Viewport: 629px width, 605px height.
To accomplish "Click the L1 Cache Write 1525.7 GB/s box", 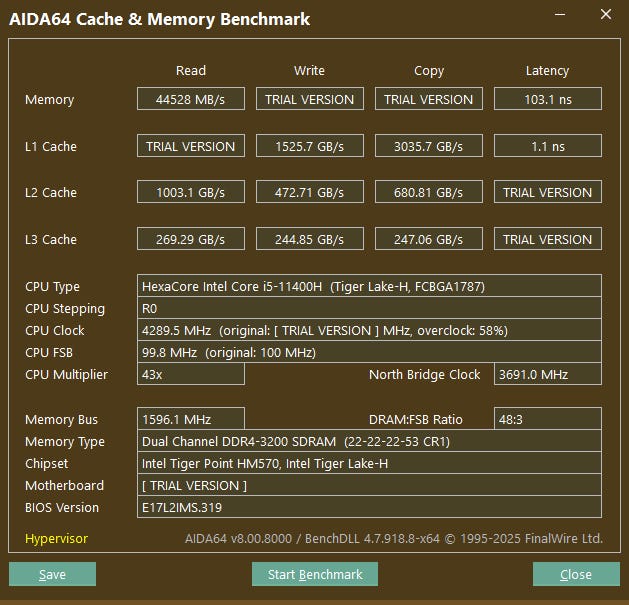I will coord(310,146).
